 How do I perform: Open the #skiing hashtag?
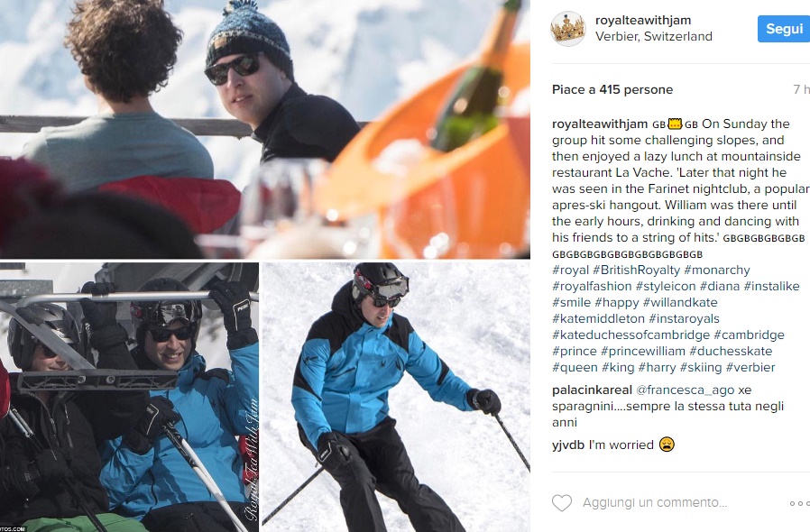(x=701, y=367)
